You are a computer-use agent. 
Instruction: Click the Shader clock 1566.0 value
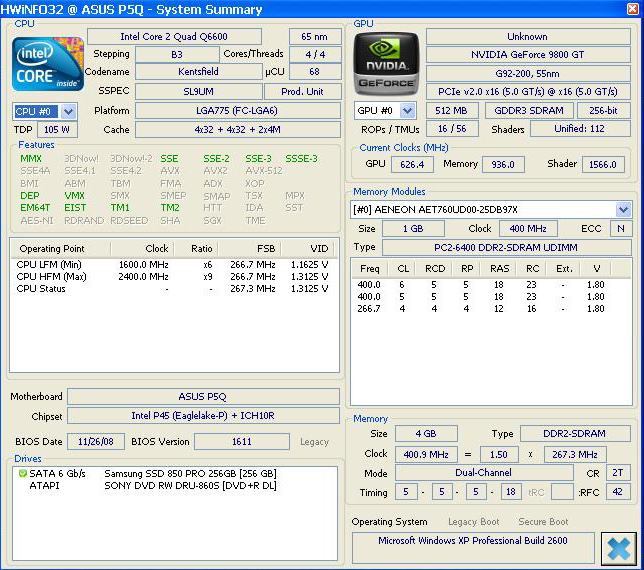coord(603,165)
